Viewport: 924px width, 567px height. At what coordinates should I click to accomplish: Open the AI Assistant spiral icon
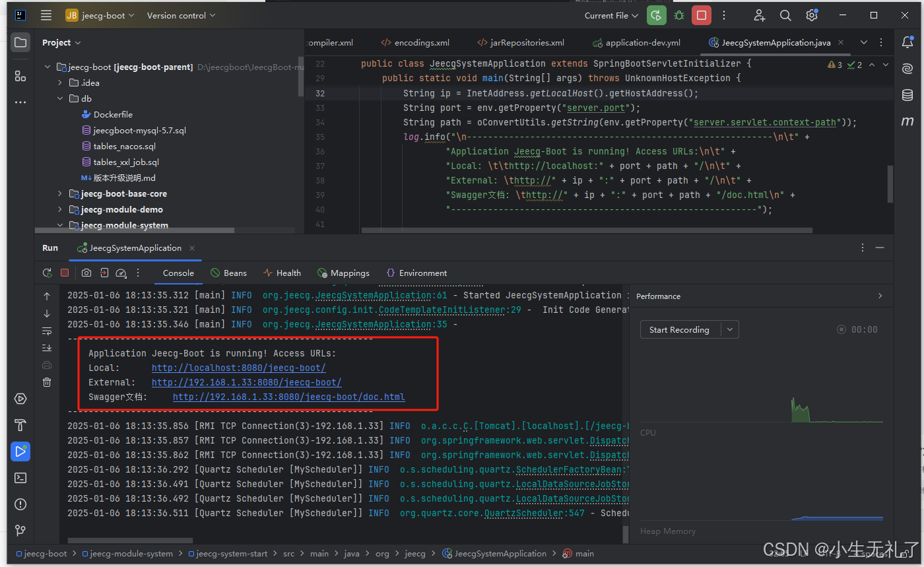907,69
